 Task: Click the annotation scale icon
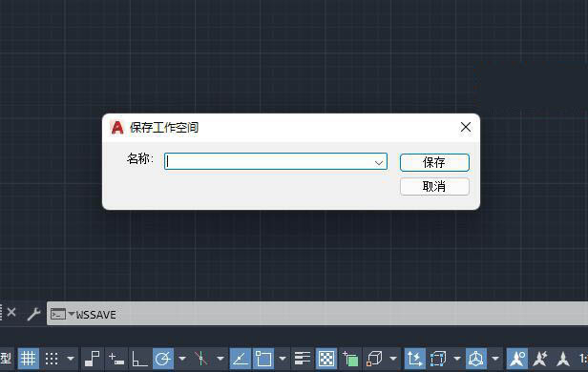pyautogui.click(x=563, y=359)
